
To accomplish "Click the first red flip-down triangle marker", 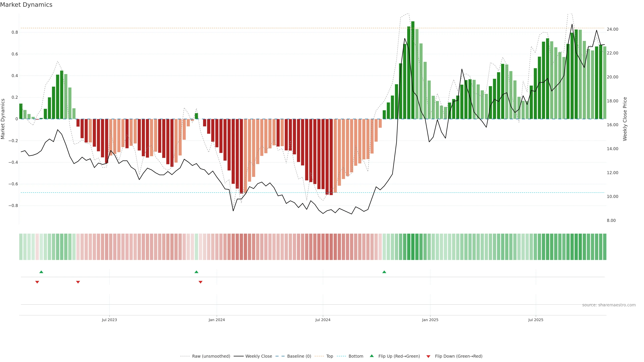I will (x=37, y=282).
